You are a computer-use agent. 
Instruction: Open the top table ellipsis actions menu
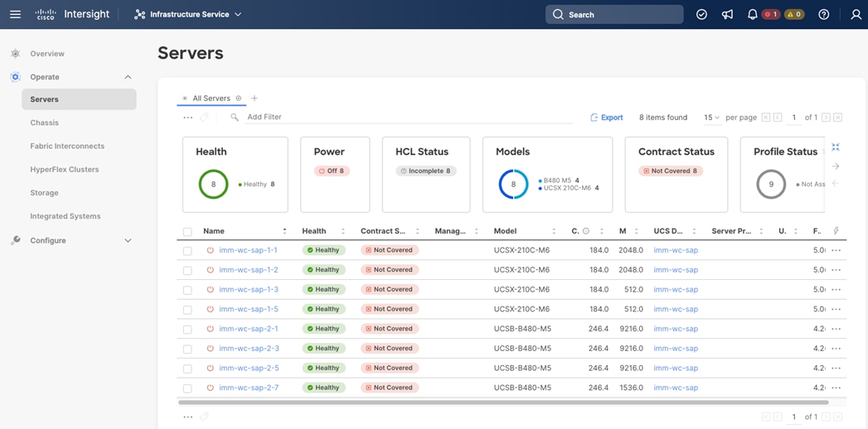(188, 118)
